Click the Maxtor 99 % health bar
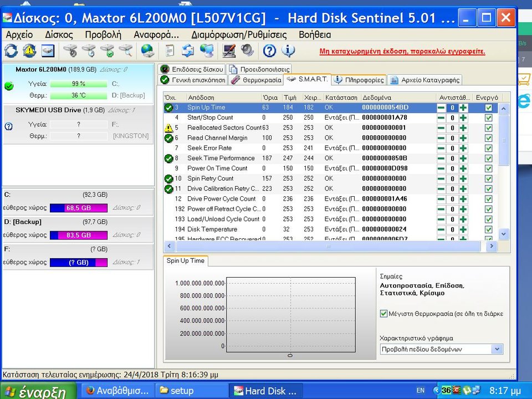Viewport: 532px width, 399px height. pyautogui.click(x=78, y=84)
